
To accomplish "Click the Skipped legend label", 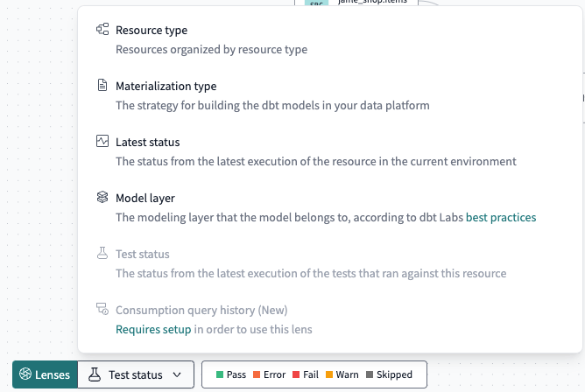I will tap(394, 374).
